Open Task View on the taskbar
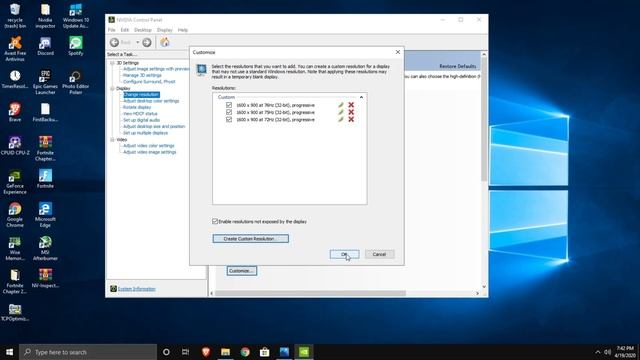Screen dimensions: 640x360 tap(185, 351)
